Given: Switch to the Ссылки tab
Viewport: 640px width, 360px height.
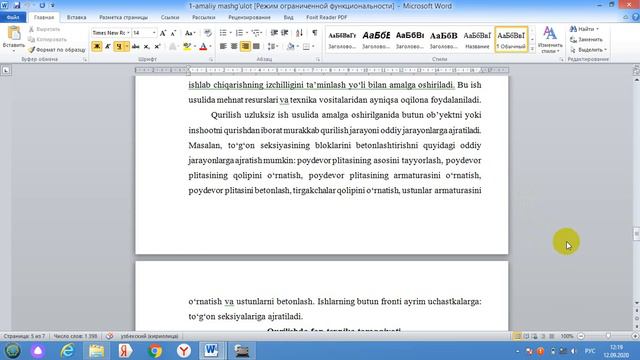Looking at the screenshot, I should click(170, 18).
